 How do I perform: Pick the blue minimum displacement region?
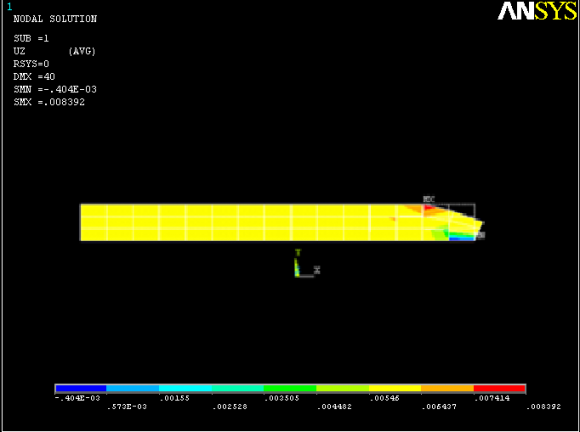click(462, 239)
